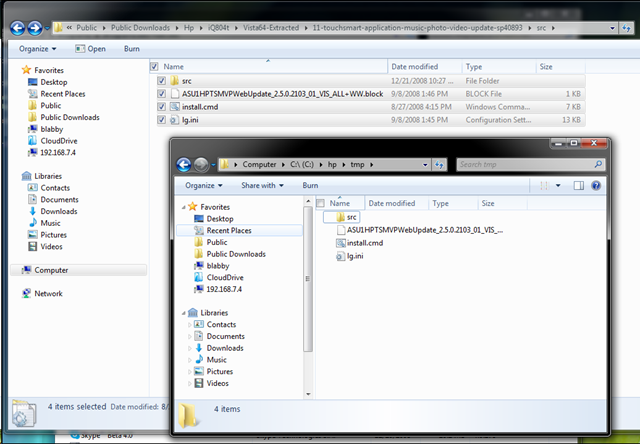Viewport: 640px width, 444px height.
Task: Uncheck the src folder checkbox in src window
Action: pyautogui.click(x=162, y=81)
